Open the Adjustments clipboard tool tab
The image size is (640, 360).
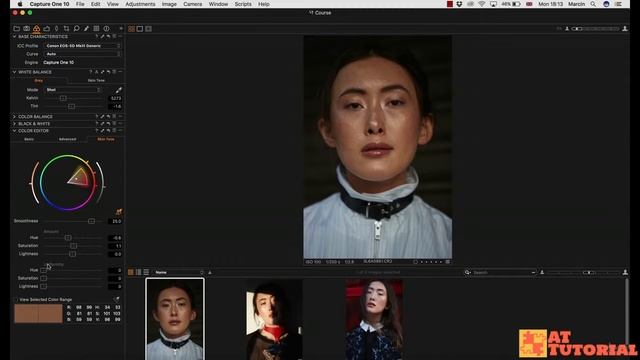96,29
